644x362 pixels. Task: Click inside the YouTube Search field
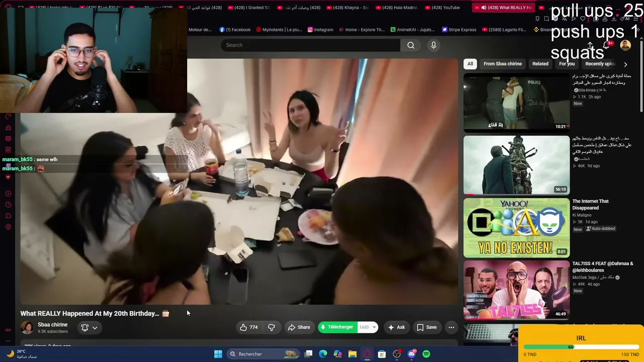310,45
